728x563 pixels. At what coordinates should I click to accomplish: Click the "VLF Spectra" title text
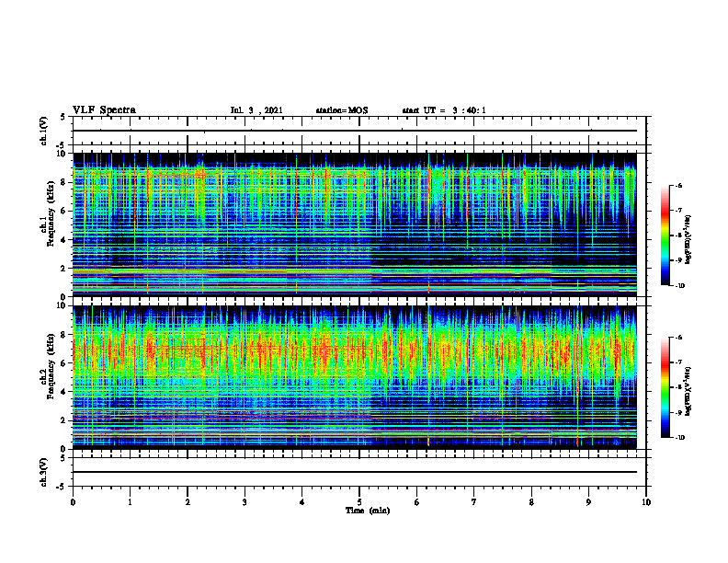tap(104, 110)
